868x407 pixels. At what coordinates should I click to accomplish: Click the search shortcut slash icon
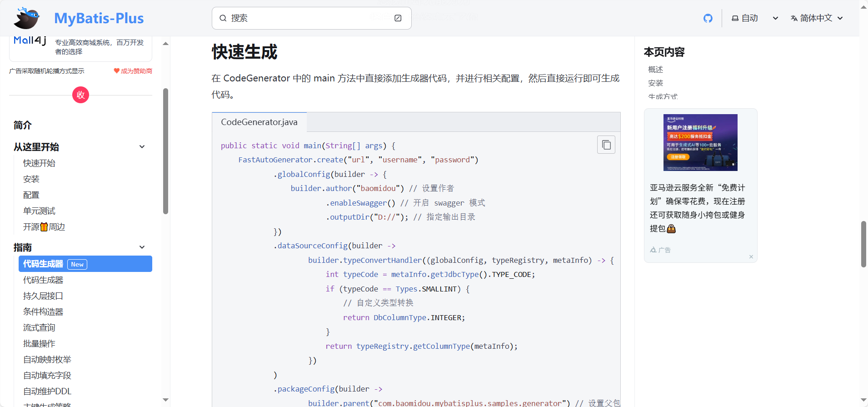click(x=398, y=18)
